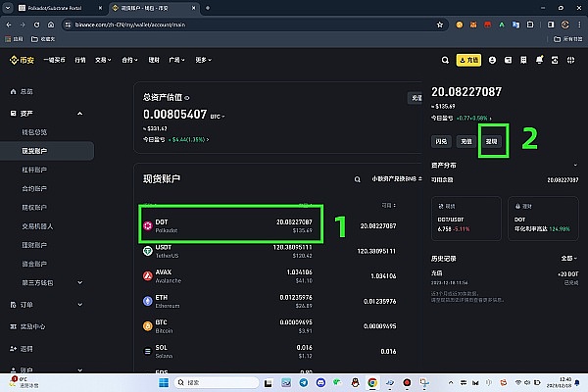
Task: Click the yellow 充值 deposit button in header
Action: coord(468,60)
